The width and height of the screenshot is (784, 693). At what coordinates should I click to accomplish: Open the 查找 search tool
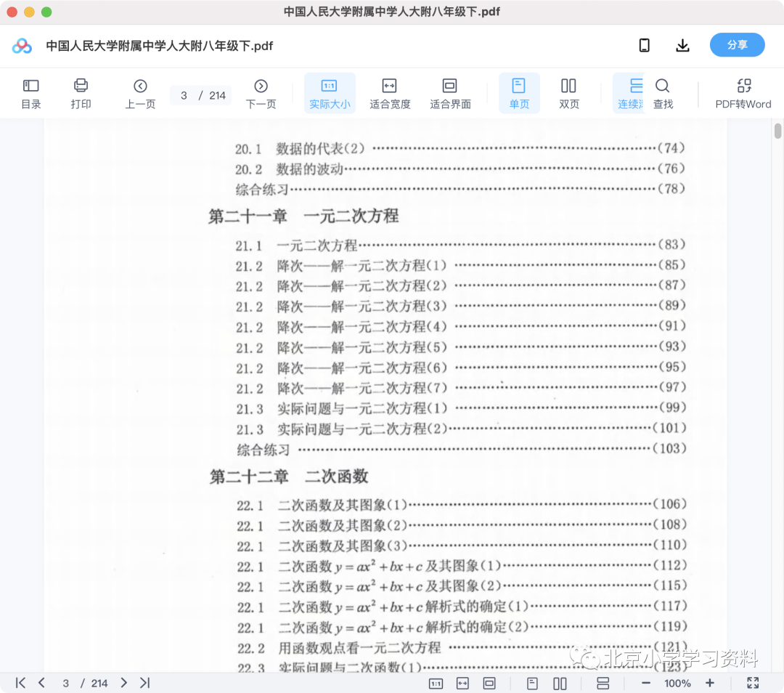pos(663,94)
